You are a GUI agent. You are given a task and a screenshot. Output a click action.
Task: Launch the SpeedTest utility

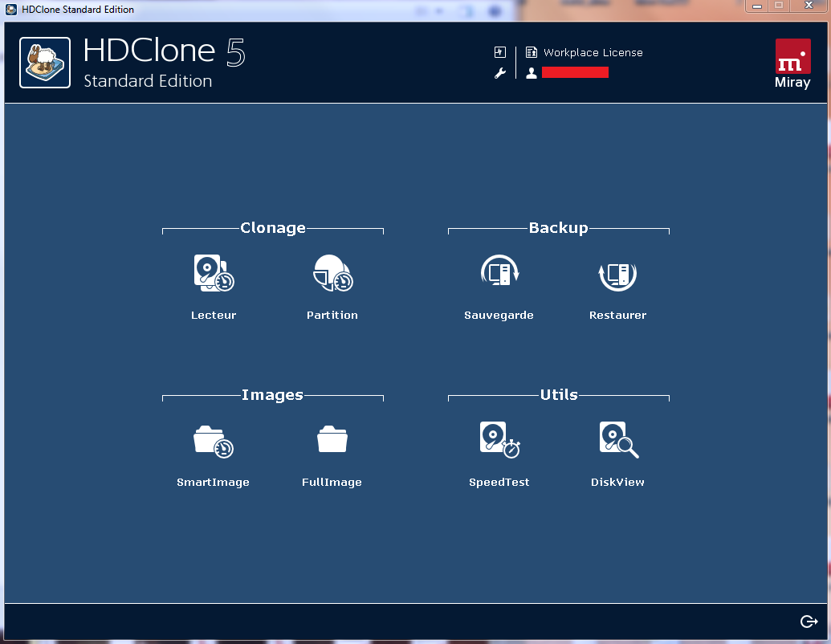coord(499,439)
